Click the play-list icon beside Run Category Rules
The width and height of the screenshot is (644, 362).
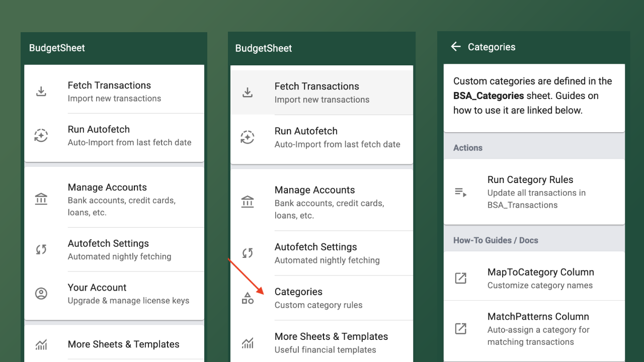point(461,192)
